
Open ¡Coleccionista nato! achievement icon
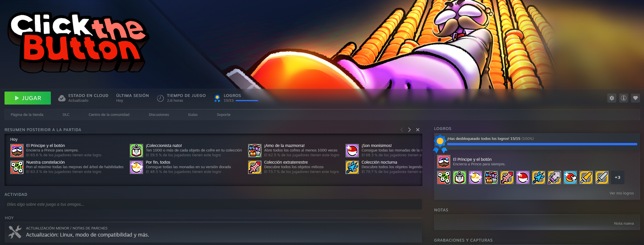[136, 151]
